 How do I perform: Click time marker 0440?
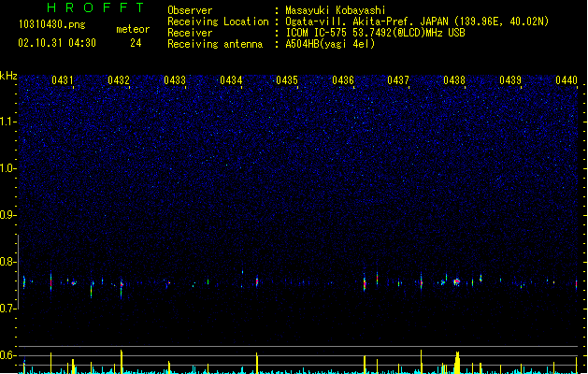[566, 80]
